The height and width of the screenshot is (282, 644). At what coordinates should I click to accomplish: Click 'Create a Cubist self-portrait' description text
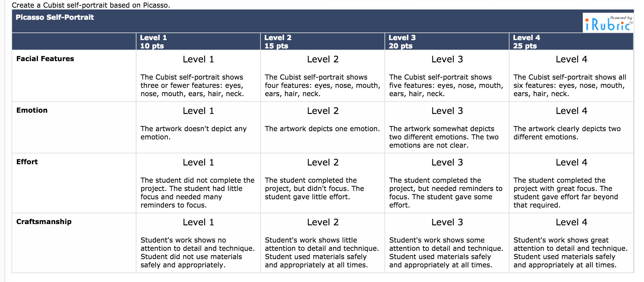click(x=91, y=5)
